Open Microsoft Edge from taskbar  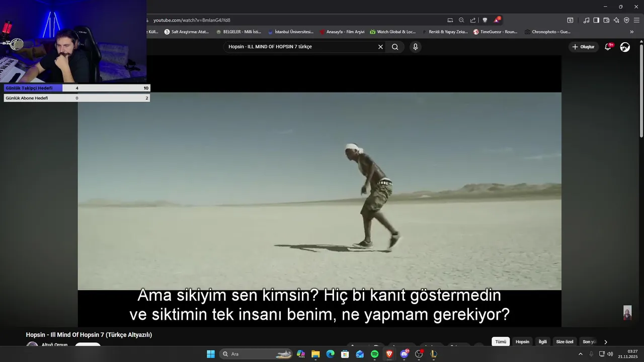click(x=330, y=354)
